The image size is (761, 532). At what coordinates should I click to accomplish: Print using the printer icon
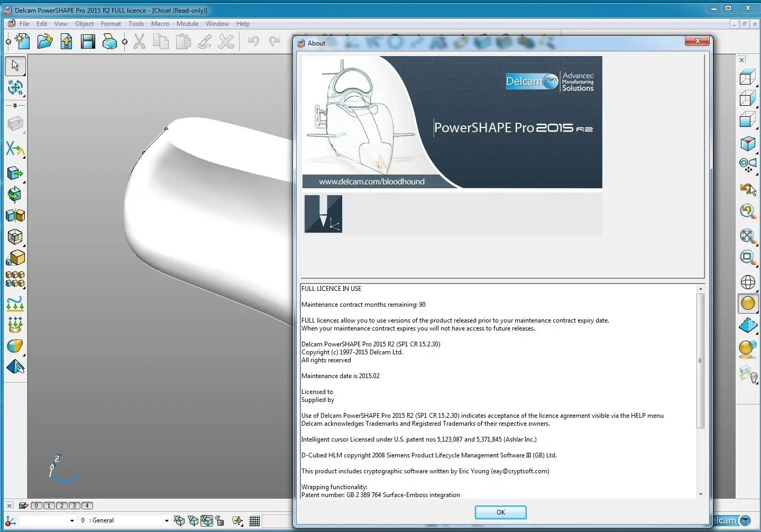(x=109, y=41)
